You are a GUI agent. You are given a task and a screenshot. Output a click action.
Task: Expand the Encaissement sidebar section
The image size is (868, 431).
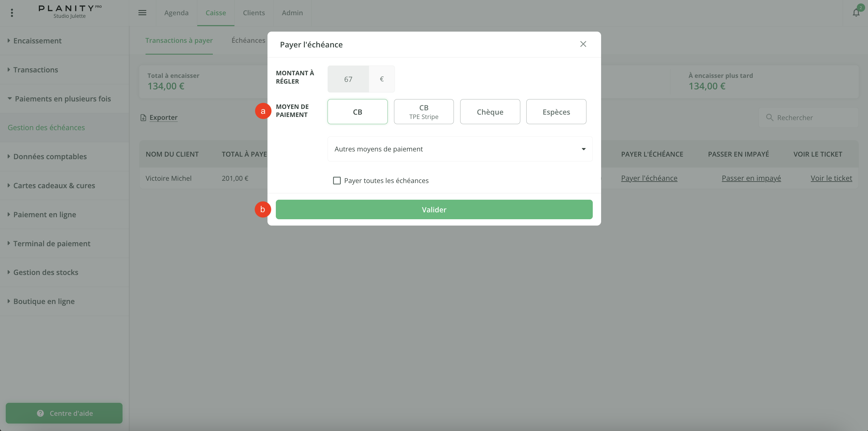(x=37, y=41)
